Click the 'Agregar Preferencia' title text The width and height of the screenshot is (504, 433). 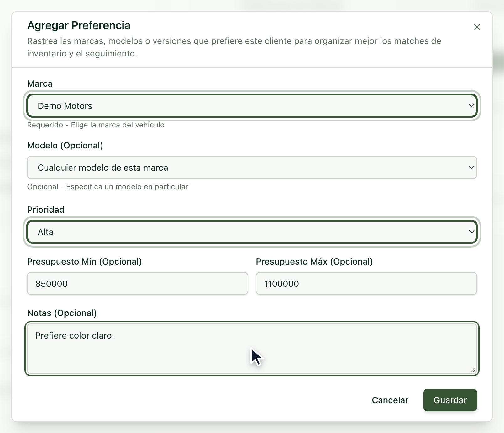click(79, 25)
